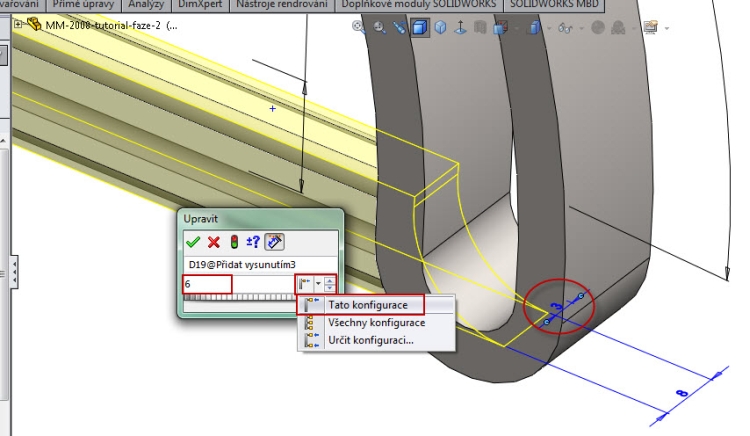Click the blue dimension value 3
This screenshot has width=750, height=436.
click(557, 307)
